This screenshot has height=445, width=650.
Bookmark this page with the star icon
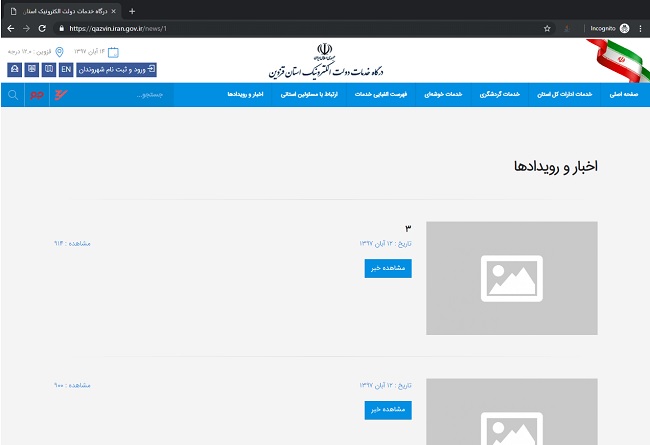(x=547, y=28)
